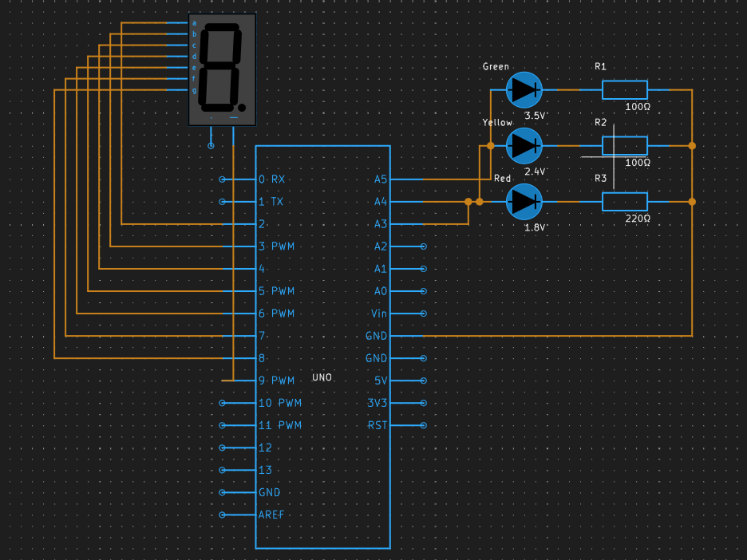Select the 3 PWM pin label

click(x=275, y=246)
